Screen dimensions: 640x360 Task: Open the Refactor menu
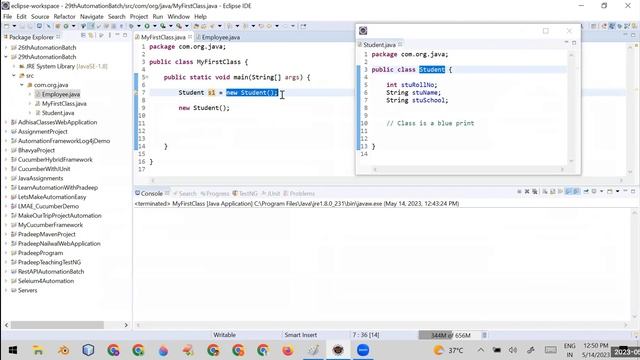click(x=64, y=16)
